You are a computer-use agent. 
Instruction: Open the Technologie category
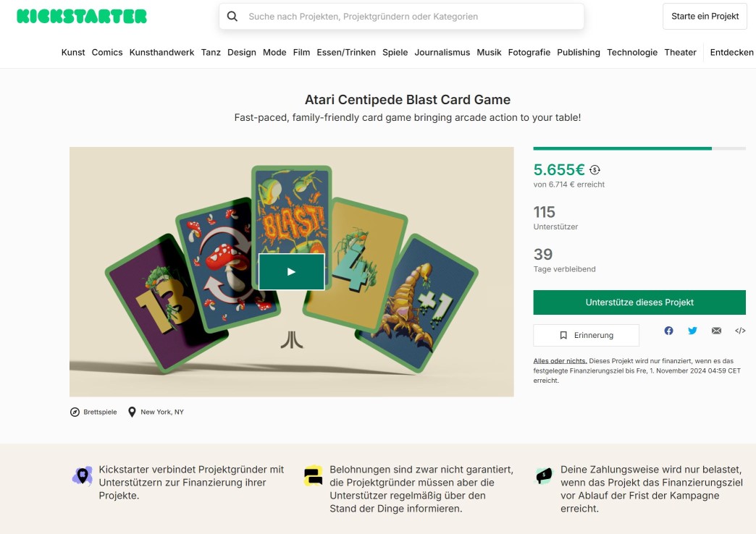point(632,52)
